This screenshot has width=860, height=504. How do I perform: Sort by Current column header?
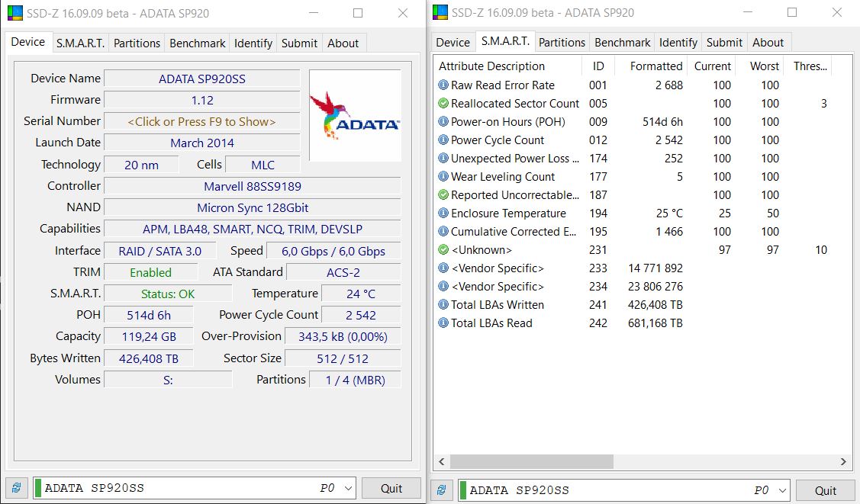click(x=711, y=66)
